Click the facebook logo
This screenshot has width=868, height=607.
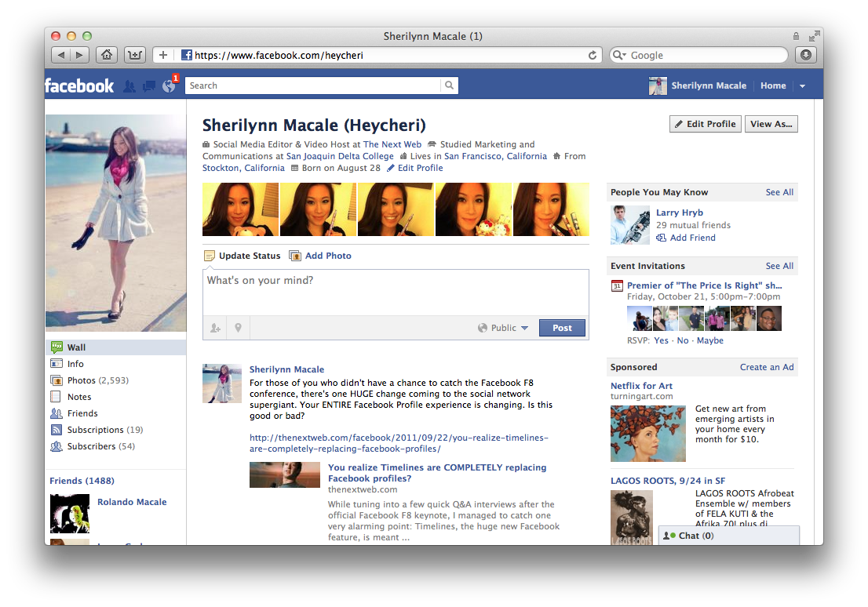coord(79,85)
